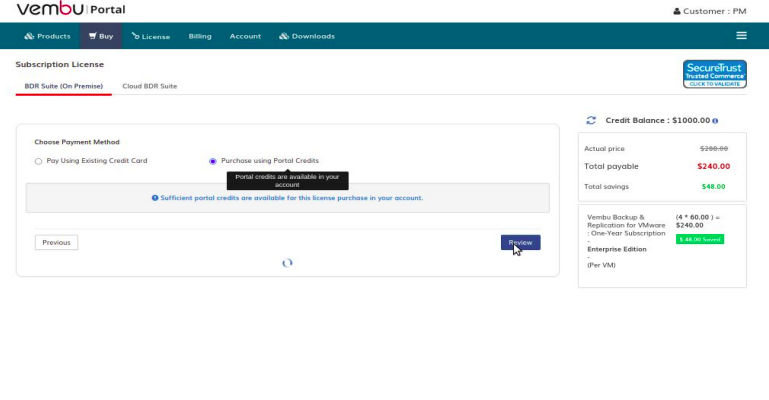This screenshot has width=769, height=400.
Task: Click the struck-through actual price value
Action: tap(714, 149)
